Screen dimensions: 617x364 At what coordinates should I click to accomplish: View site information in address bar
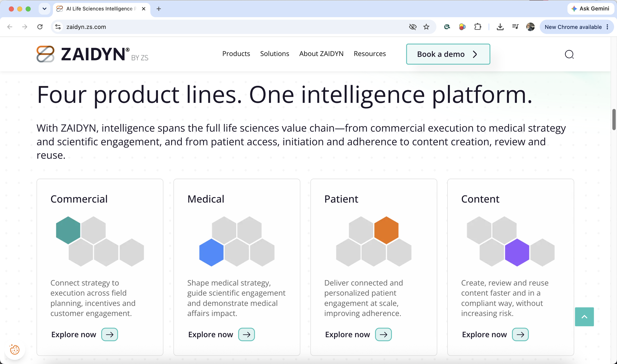pyautogui.click(x=58, y=27)
